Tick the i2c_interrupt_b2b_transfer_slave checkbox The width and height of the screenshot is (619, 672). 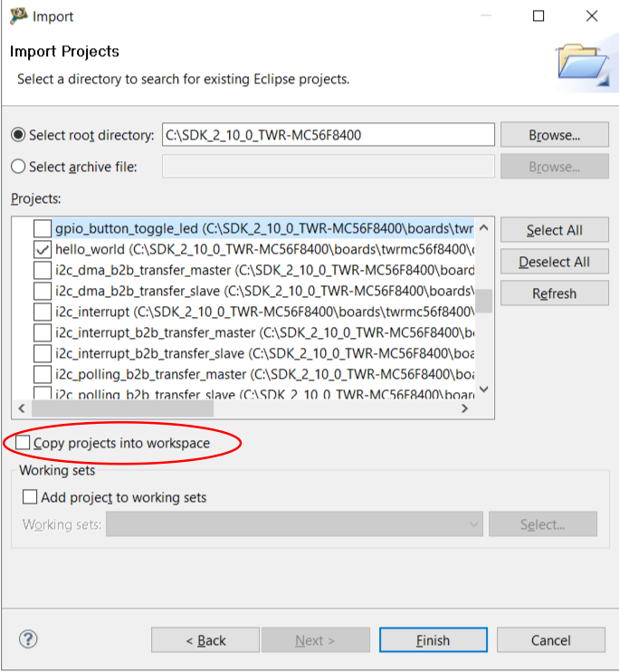43,353
